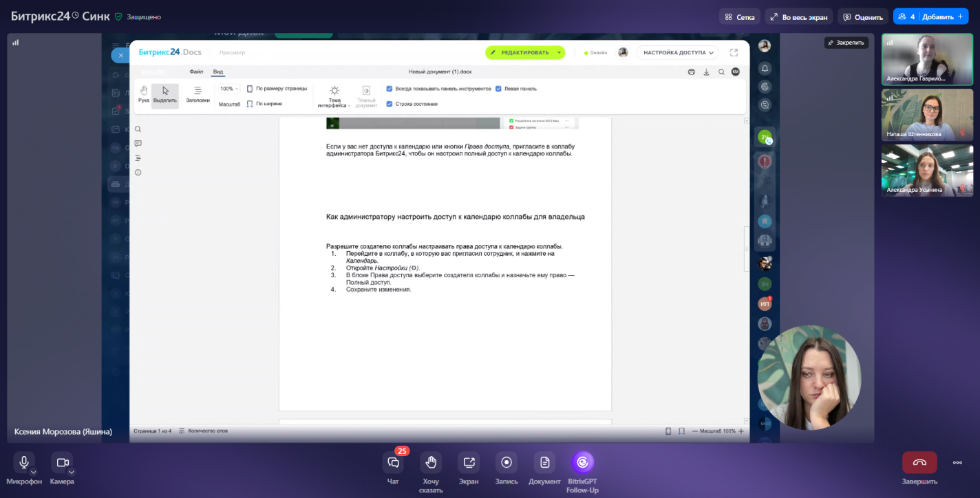Screen dimensions: 980x498
Task: Toggle Строка состояния checkbox
Action: (x=390, y=104)
